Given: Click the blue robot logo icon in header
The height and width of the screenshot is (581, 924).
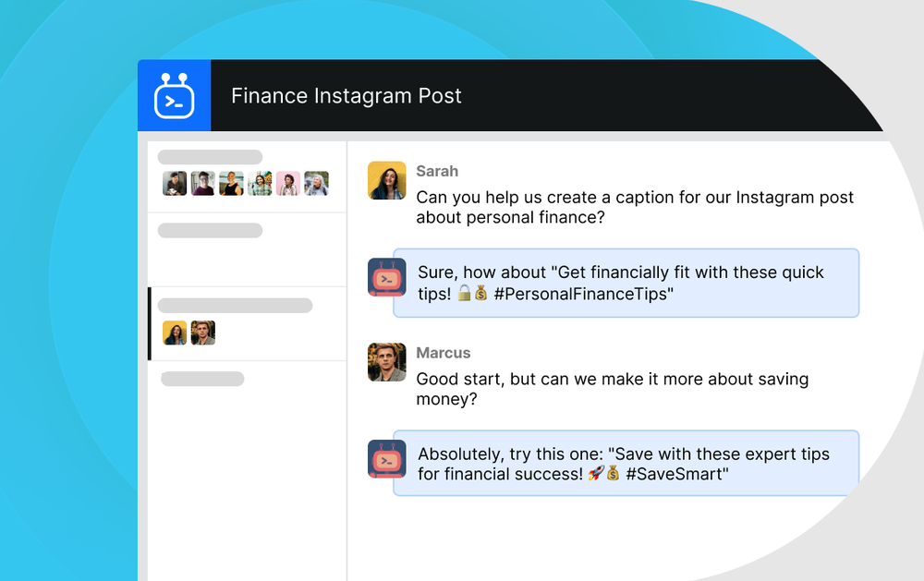Looking at the screenshot, I should pyautogui.click(x=175, y=95).
